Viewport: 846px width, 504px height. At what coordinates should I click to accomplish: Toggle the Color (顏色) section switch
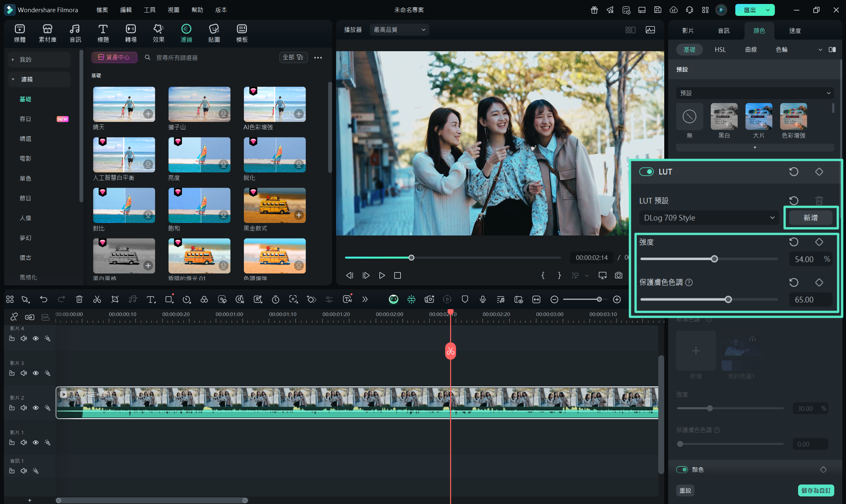coord(681,469)
